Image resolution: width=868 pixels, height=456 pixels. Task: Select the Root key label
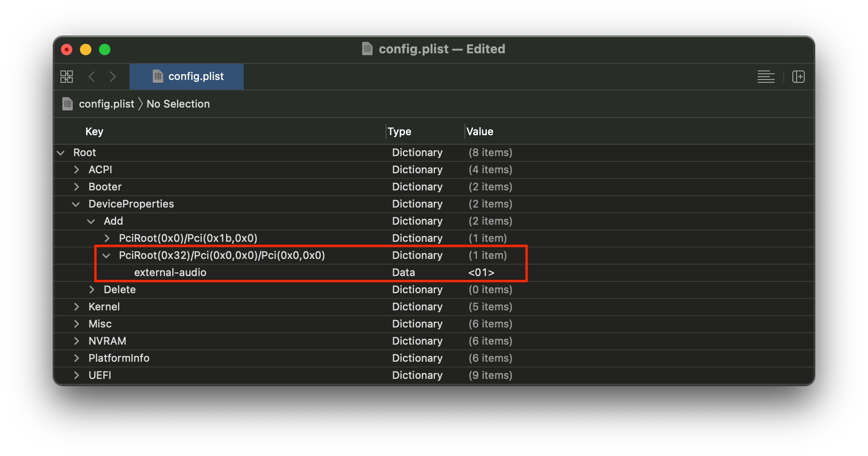(85, 152)
